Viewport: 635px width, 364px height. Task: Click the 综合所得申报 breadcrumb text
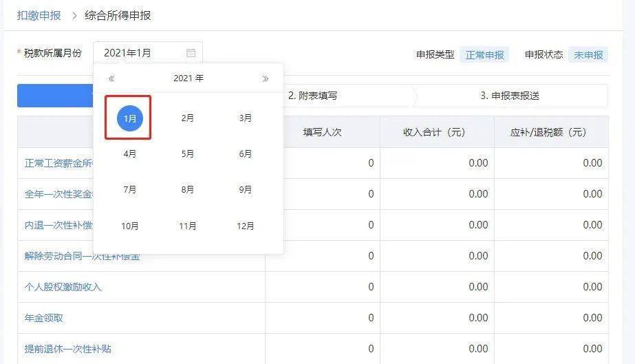tap(118, 15)
